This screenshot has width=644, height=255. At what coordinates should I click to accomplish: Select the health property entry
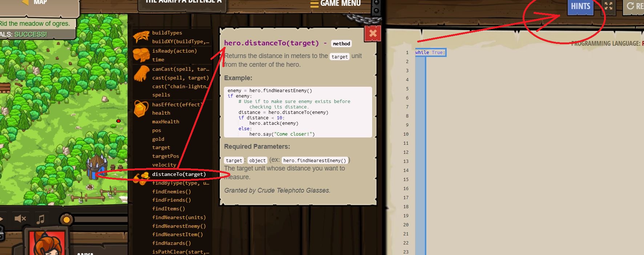161,113
